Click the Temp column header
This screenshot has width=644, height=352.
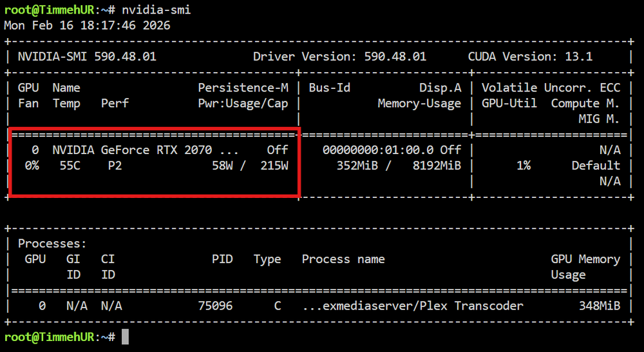click(x=66, y=104)
